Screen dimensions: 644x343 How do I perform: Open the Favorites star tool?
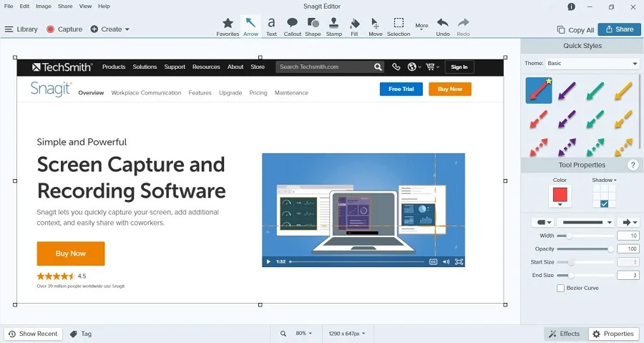pos(228,26)
